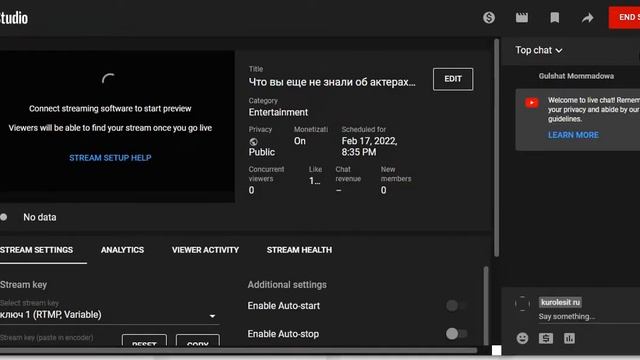Open the monetization dollar icon
The image size is (640, 360).
pos(489,18)
